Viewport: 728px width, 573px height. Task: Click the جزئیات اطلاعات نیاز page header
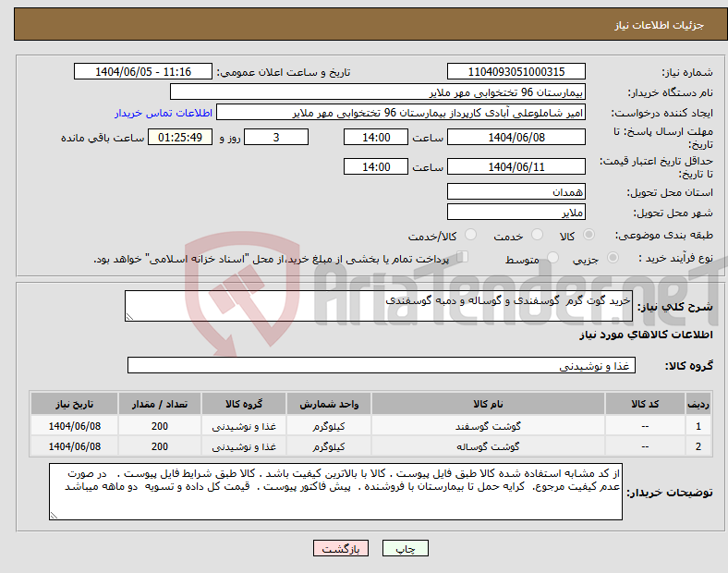coord(659,25)
